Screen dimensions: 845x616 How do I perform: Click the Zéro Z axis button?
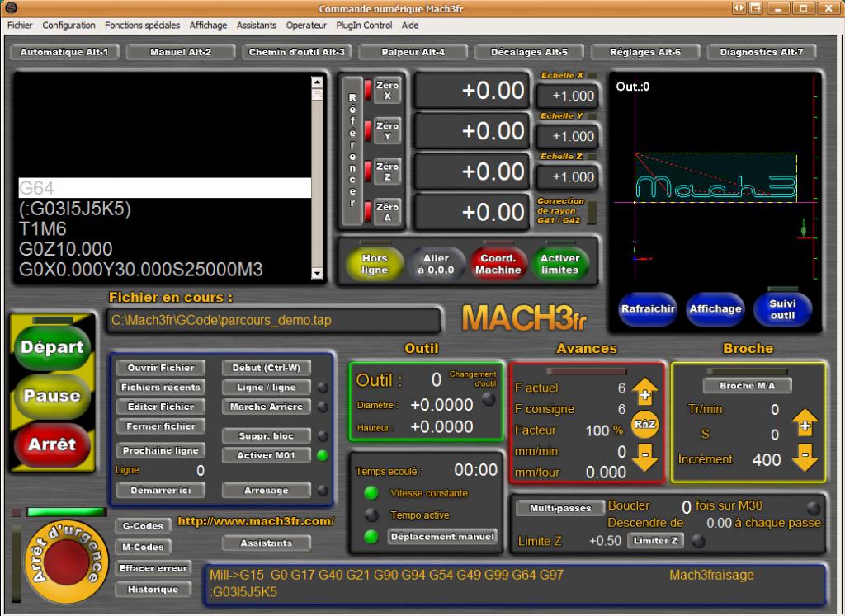pos(388,172)
